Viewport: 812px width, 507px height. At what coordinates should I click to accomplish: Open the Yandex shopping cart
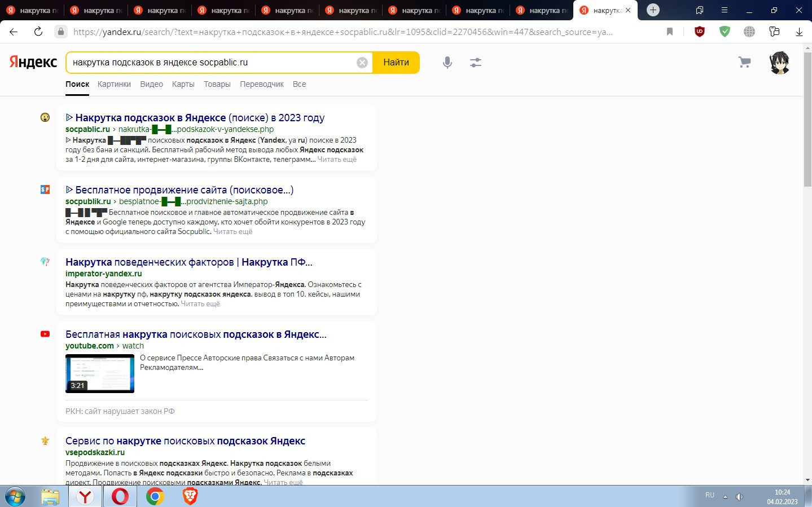(745, 63)
